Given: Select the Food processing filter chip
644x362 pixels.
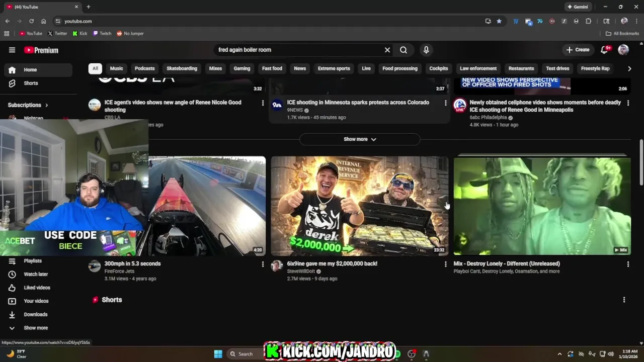Looking at the screenshot, I should click(x=400, y=68).
